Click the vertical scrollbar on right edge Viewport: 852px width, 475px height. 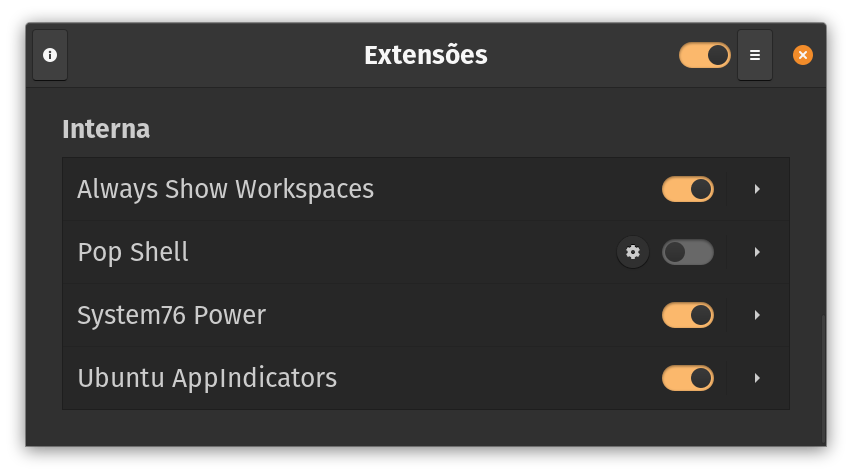[823, 380]
